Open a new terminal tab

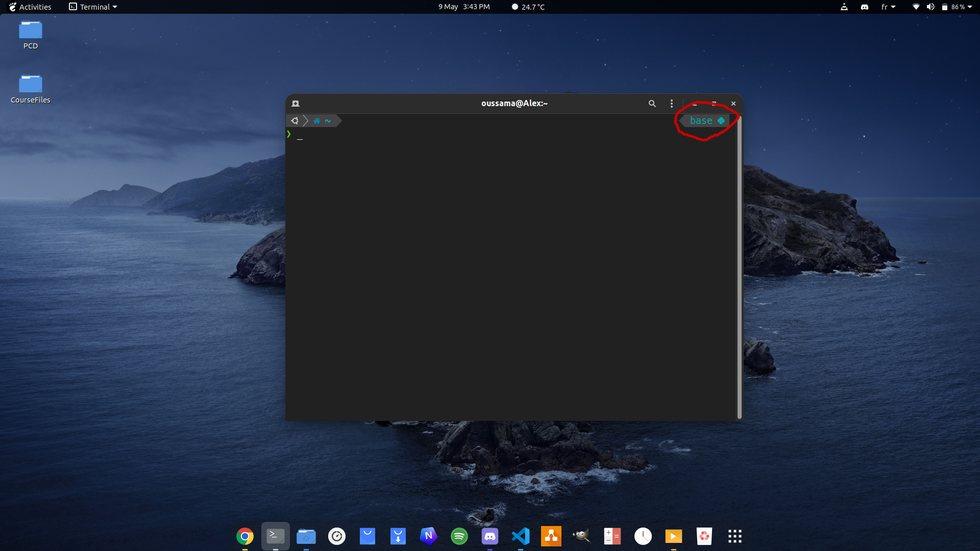[x=296, y=104]
